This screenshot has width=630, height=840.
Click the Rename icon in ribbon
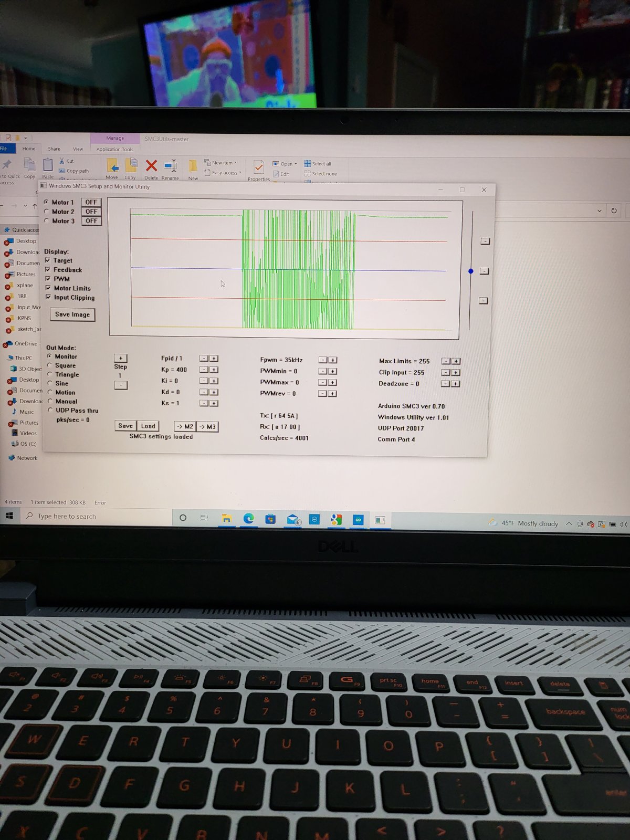click(170, 166)
